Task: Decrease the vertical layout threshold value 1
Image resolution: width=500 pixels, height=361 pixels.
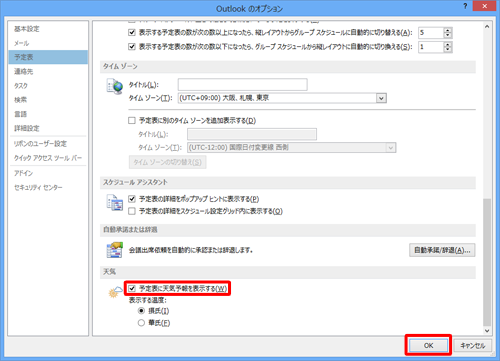Action: pos(448,49)
